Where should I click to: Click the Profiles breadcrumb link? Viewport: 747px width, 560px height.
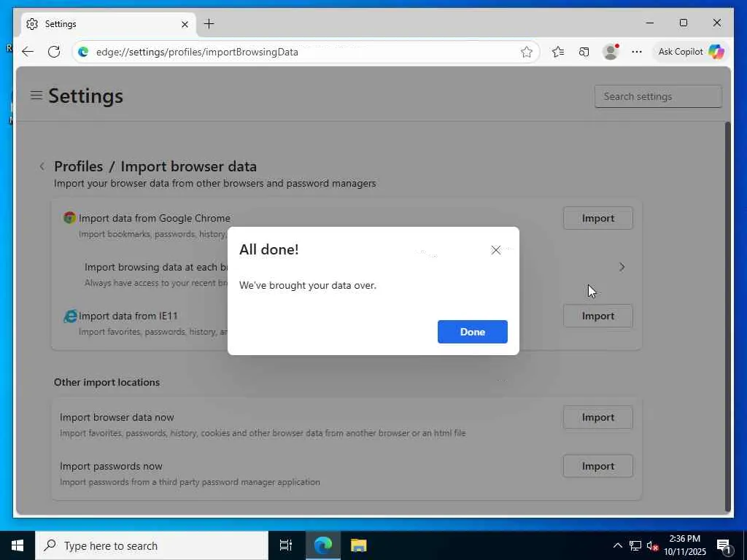(79, 166)
